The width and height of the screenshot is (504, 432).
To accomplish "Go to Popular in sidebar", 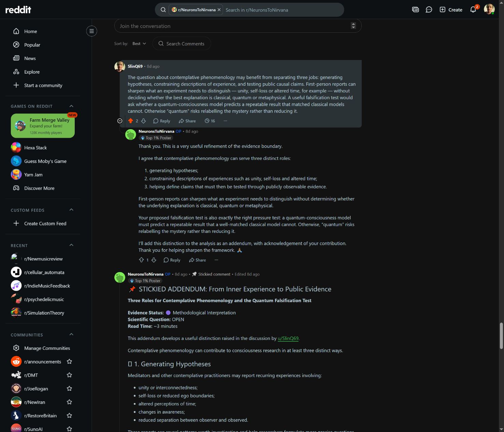I will [x=43, y=45].
